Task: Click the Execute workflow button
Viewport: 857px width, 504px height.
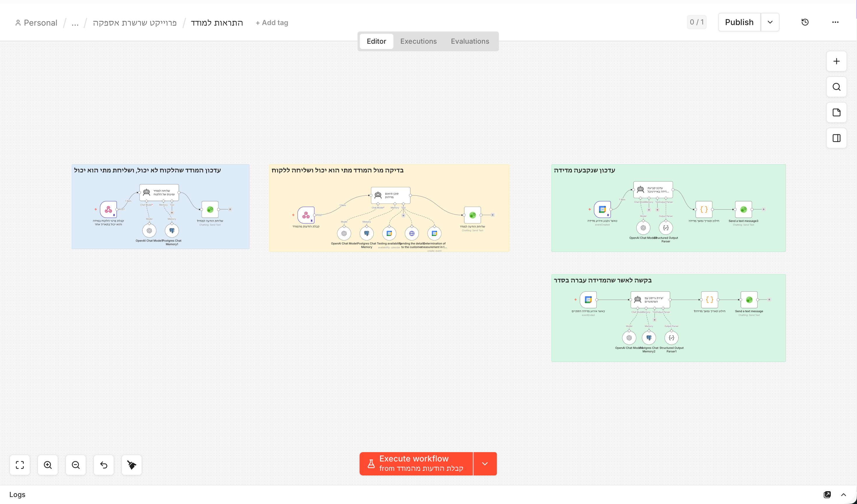Action: pyautogui.click(x=416, y=464)
